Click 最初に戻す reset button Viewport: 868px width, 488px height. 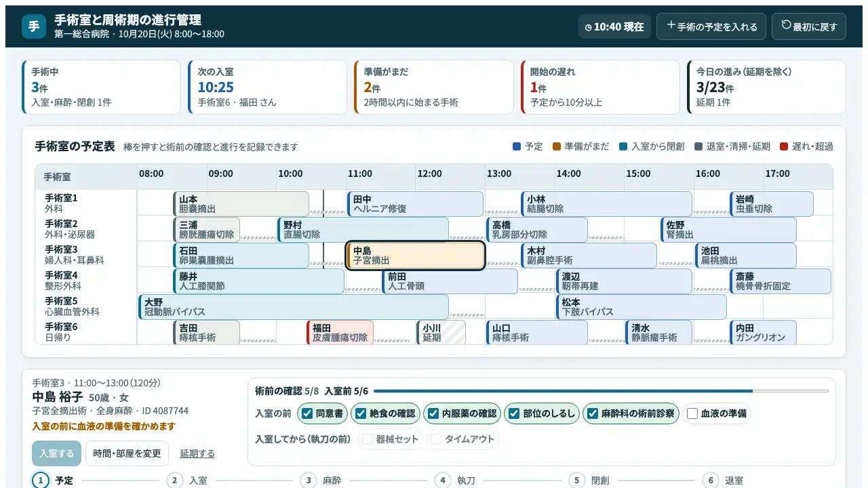[809, 26]
